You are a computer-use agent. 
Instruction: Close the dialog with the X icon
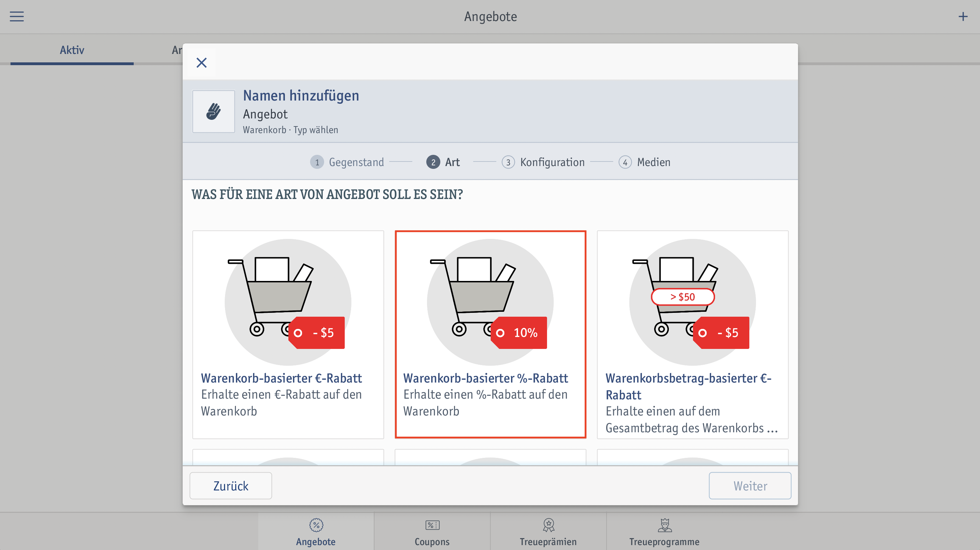(201, 62)
